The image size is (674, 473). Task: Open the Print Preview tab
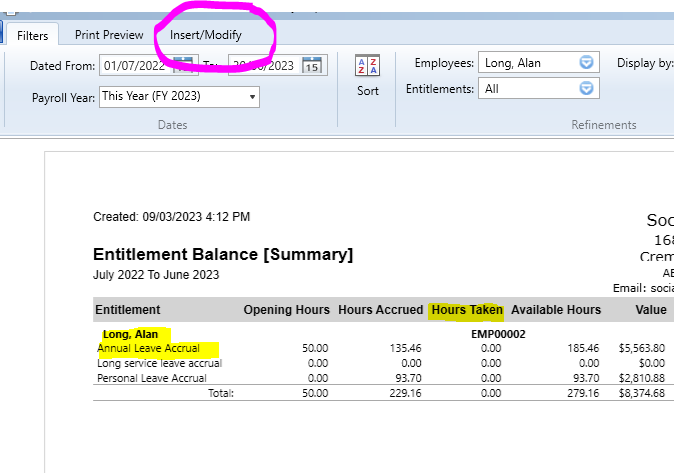click(109, 35)
